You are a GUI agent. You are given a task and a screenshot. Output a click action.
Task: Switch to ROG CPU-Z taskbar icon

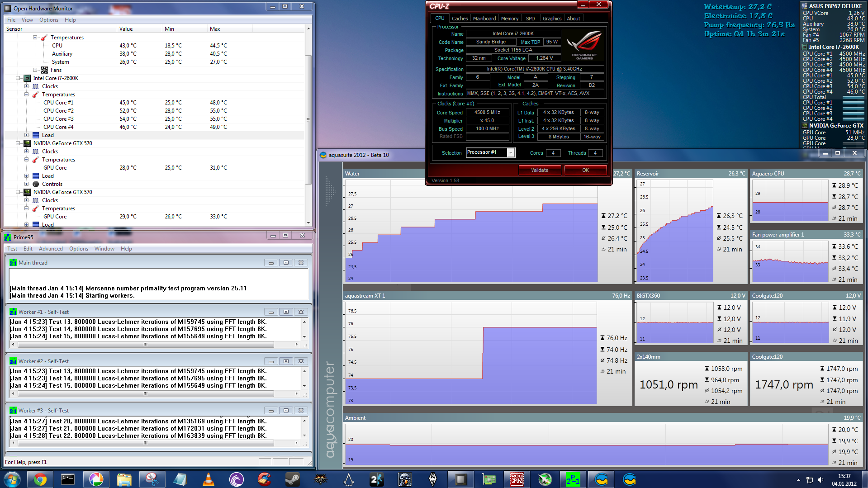517,479
